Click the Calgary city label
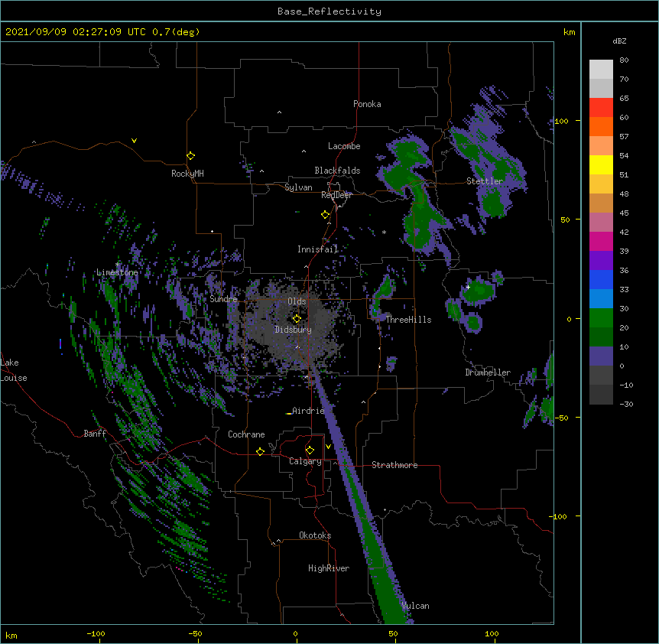The width and height of the screenshot is (659, 644). (305, 461)
